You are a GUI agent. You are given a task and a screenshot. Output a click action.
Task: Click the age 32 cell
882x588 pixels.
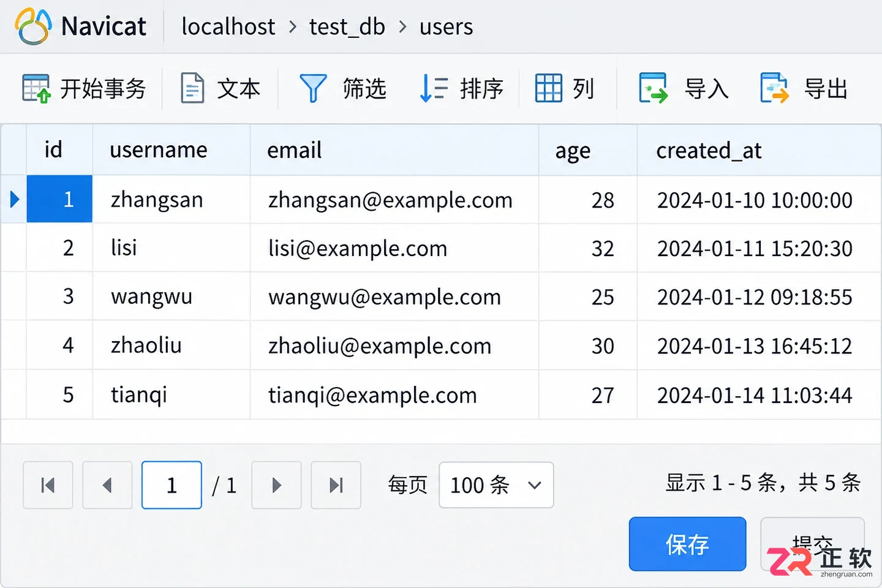click(588, 248)
